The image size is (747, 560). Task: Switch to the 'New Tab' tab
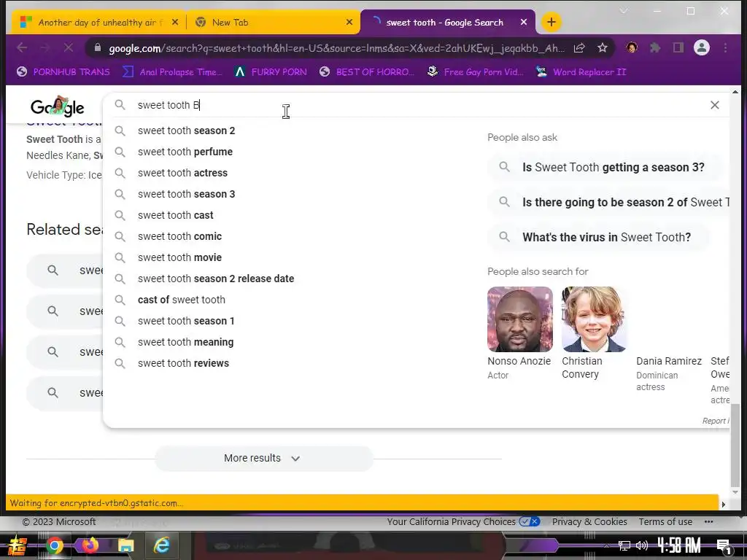tap(271, 22)
